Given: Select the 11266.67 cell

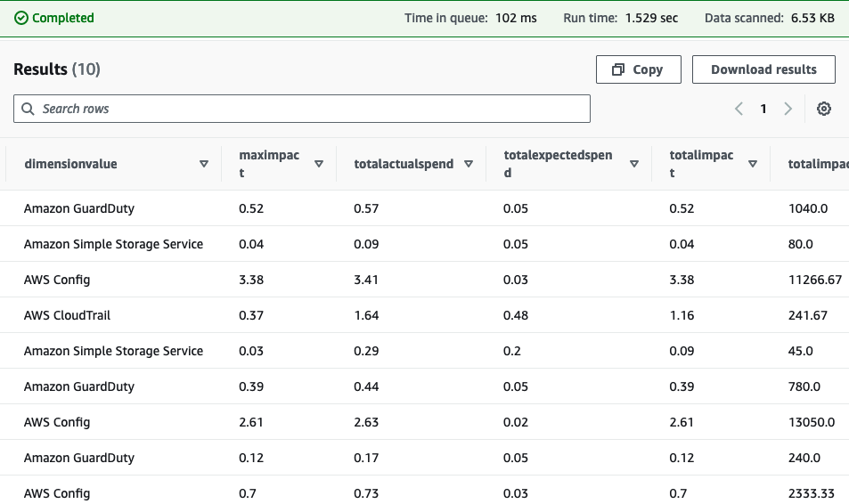Looking at the screenshot, I should point(815,280).
